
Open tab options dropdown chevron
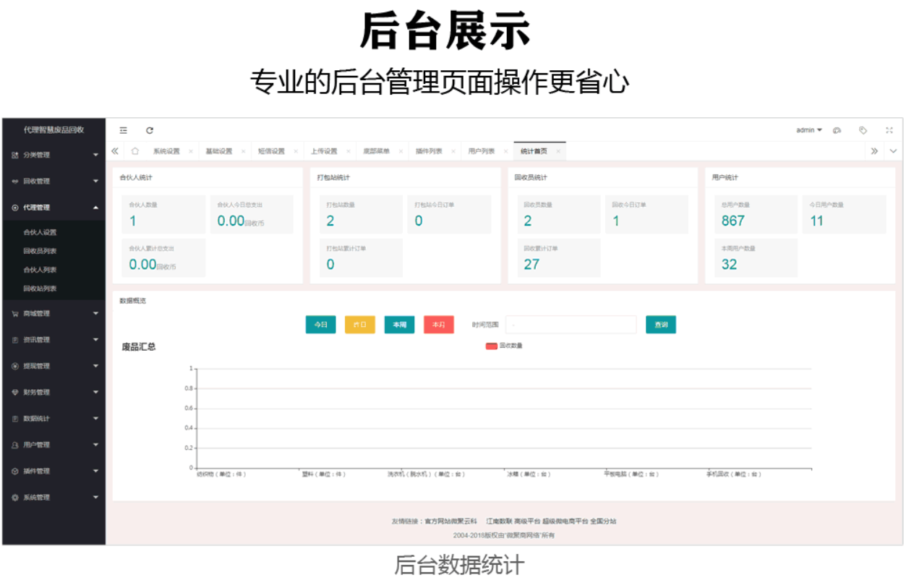tap(893, 151)
